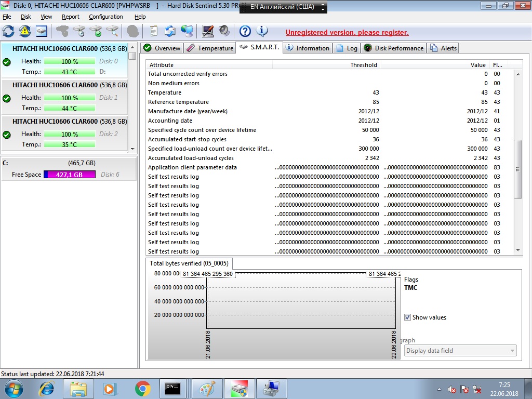This screenshot has width=532, height=399.
Task: Switch to the Information tab
Action: [x=308, y=48]
